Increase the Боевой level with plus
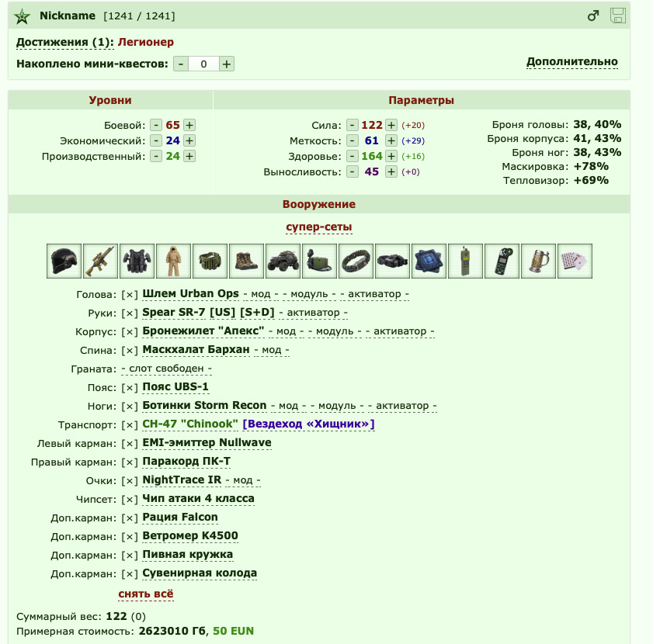This screenshot has height=644, width=653. pyautogui.click(x=189, y=125)
